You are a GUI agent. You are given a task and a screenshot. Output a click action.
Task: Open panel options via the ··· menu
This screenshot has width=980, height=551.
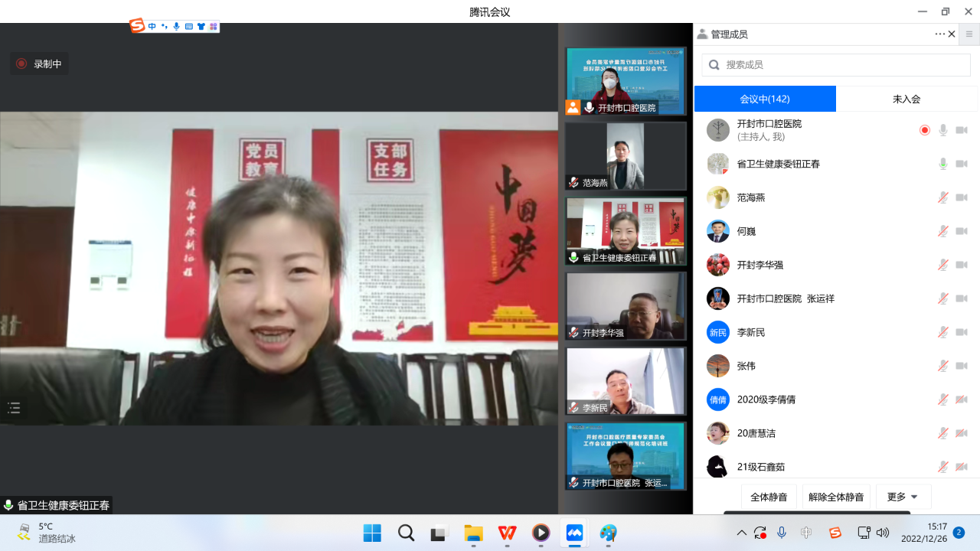tap(939, 34)
